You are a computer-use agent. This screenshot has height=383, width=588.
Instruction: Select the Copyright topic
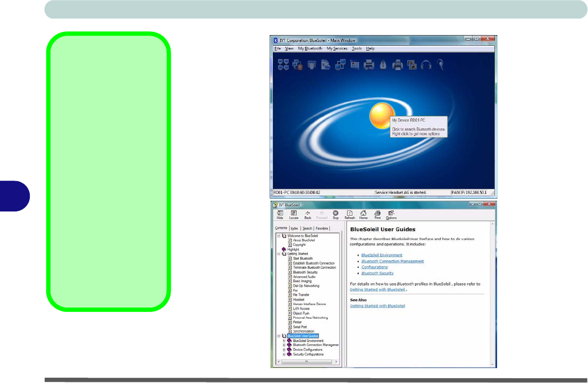tap(299, 245)
